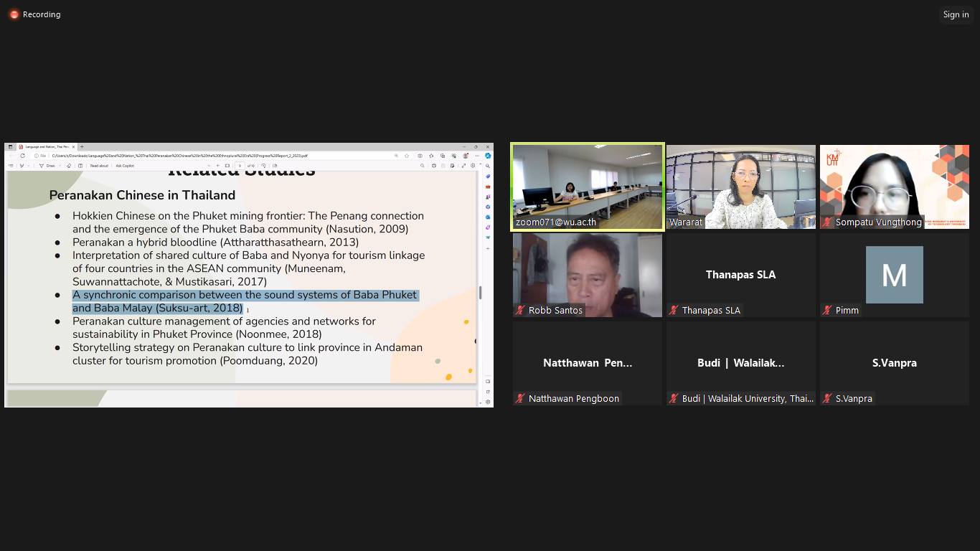Image resolution: width=980 pixels, height=551 pixels.
Task: Open a new browser tab
Action: [82, 147]
